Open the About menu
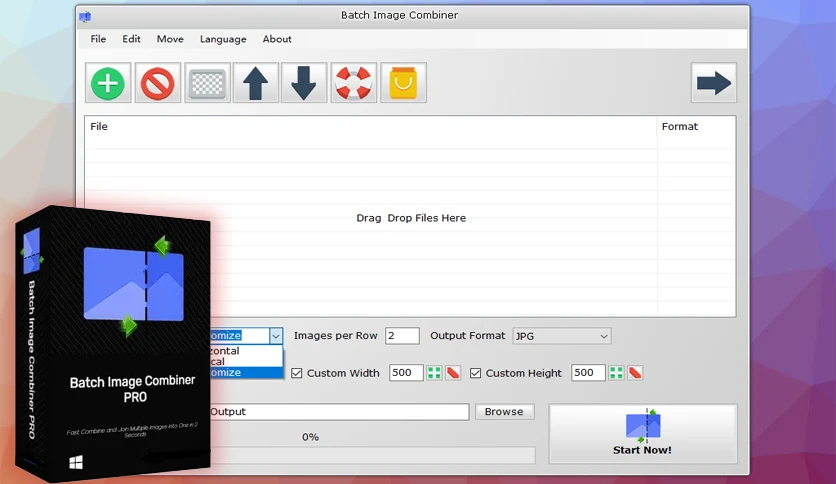The height and width of the screenshot is (484, 836). (x=277, y=39)
